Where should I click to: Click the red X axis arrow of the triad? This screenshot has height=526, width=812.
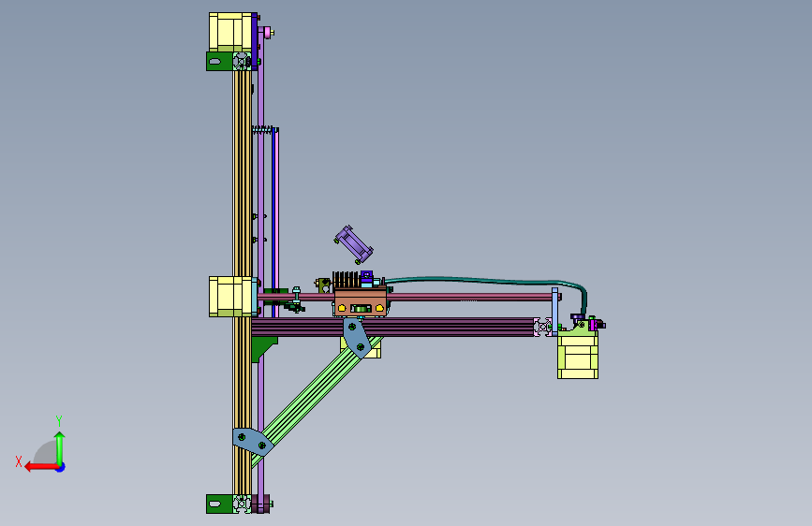click(41, 467)
